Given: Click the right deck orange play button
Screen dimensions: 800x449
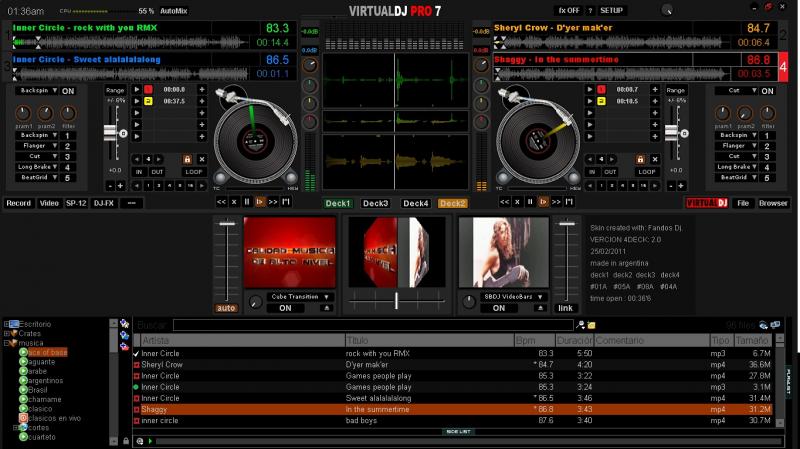Looking at the screenshot, I should pyautogui.click(x=543, y=202).
